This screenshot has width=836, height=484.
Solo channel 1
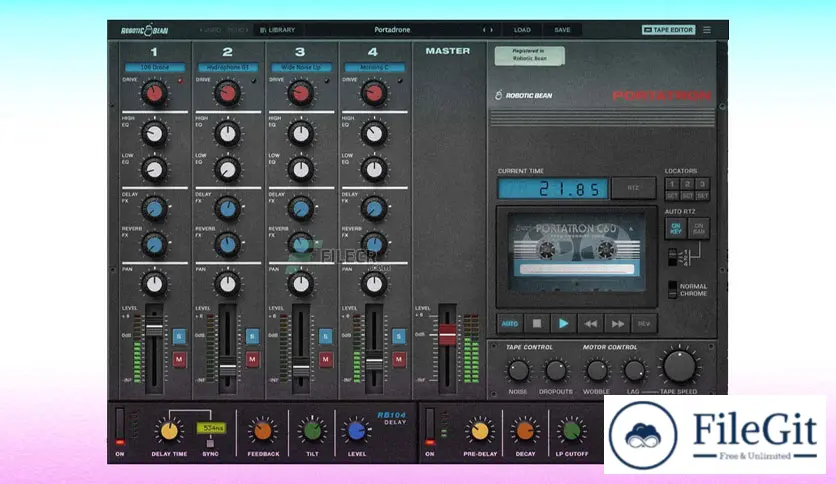pyautogui.click(x=179, y=336)
